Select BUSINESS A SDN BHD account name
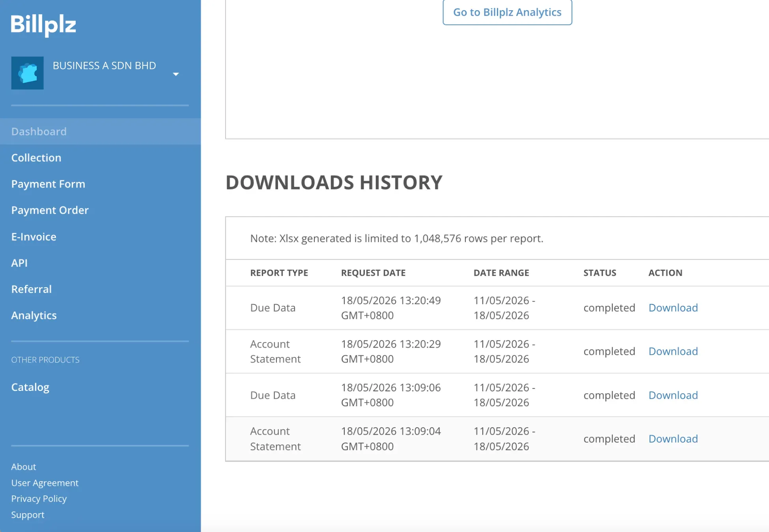 click(x=105, y=65)
